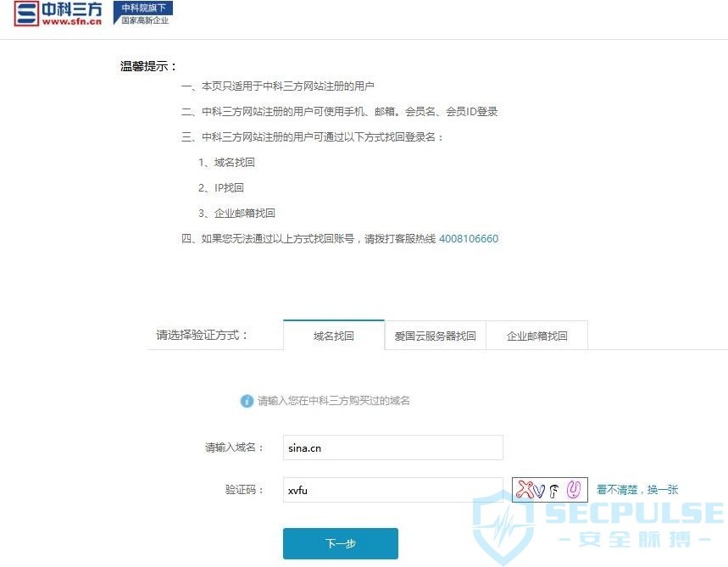
Task: Click the captcha image showing Xvfu
Action: point(550,490)
